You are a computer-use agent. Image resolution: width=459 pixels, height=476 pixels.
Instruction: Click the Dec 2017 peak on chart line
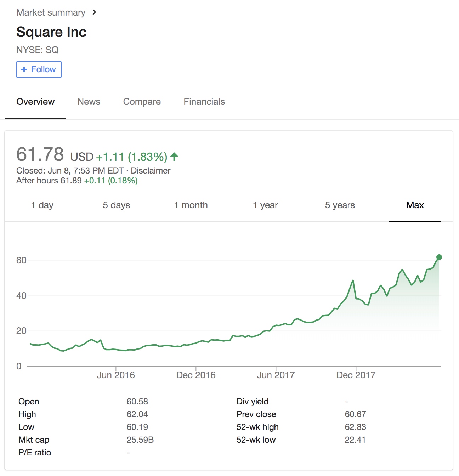click(353, 280)
